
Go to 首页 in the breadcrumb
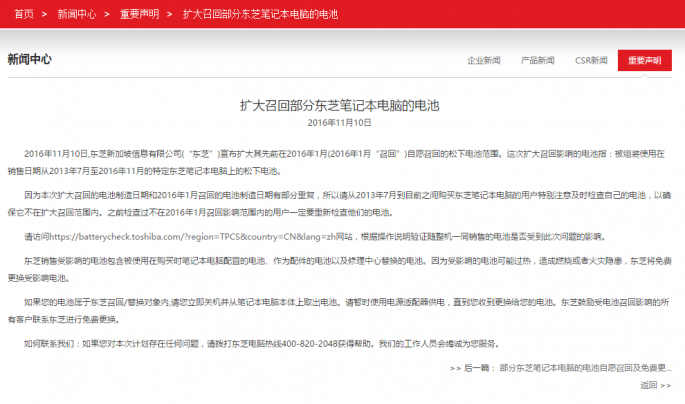tap(24, 14)
